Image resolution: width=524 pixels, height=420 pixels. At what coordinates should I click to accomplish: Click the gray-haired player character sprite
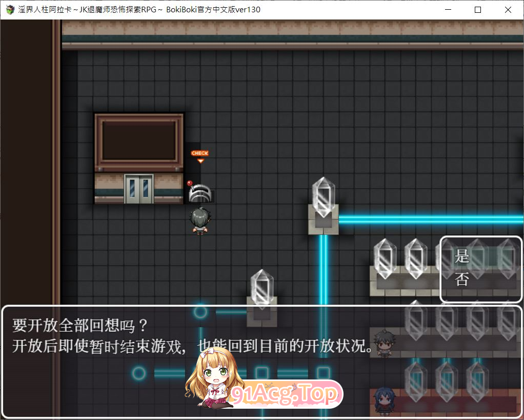(x=200, y=220)
